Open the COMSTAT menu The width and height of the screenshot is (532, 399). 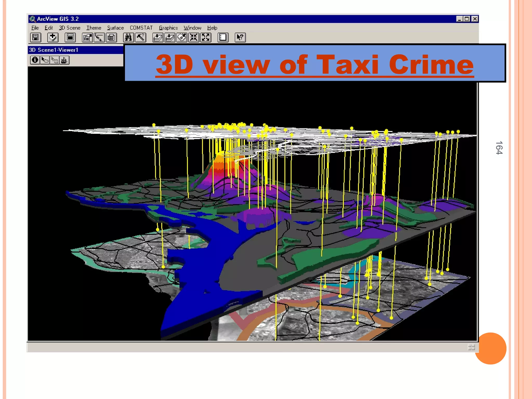tap(141, 28)
